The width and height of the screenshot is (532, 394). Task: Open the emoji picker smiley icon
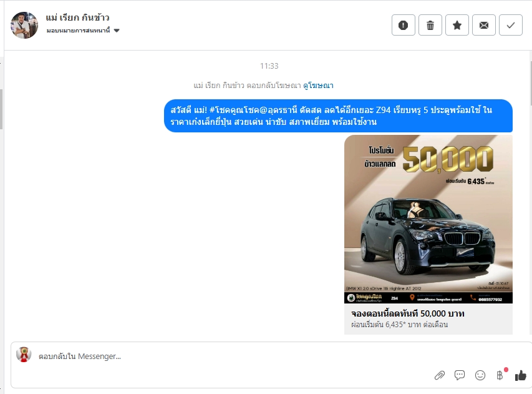click(x=480, y=375)
